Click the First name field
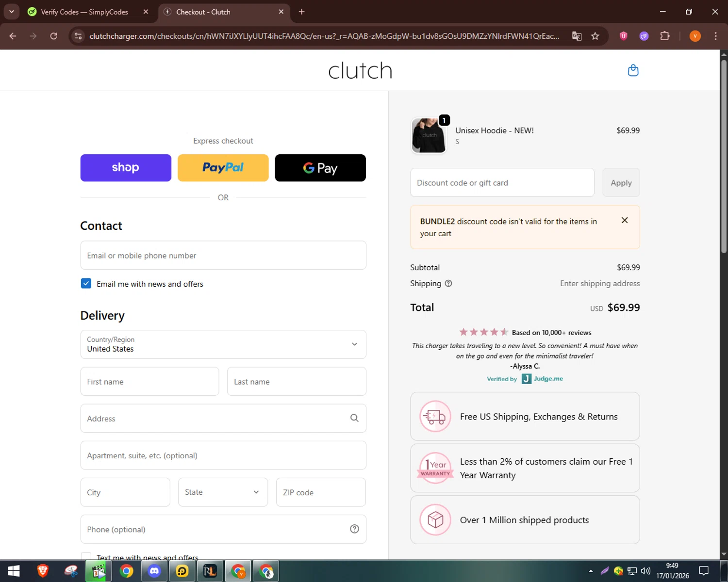728x582 pixels. click(x=149, y=381)
